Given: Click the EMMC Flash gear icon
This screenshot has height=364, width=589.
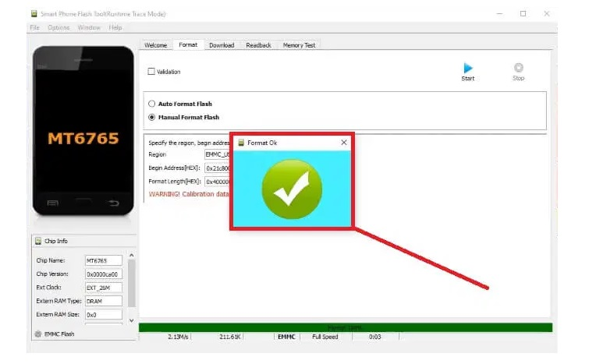Looking at the screenshot, I should coord(38,334).
